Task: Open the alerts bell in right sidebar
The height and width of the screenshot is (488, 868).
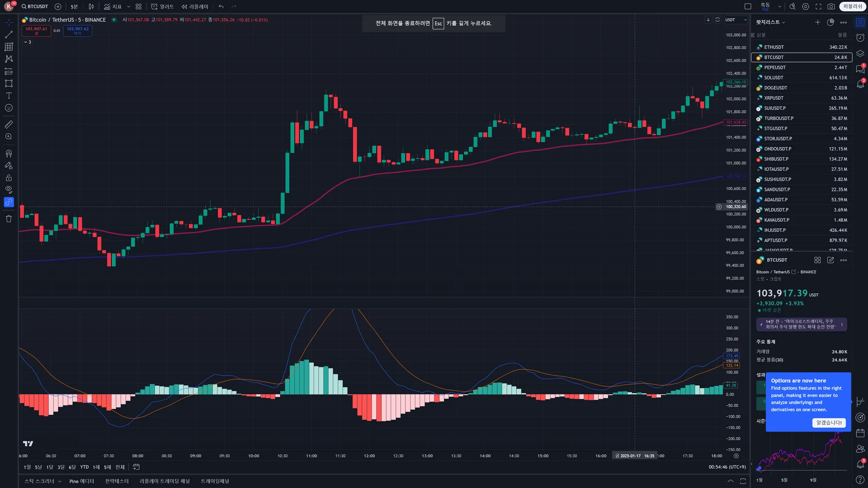Action: [860, 84]
